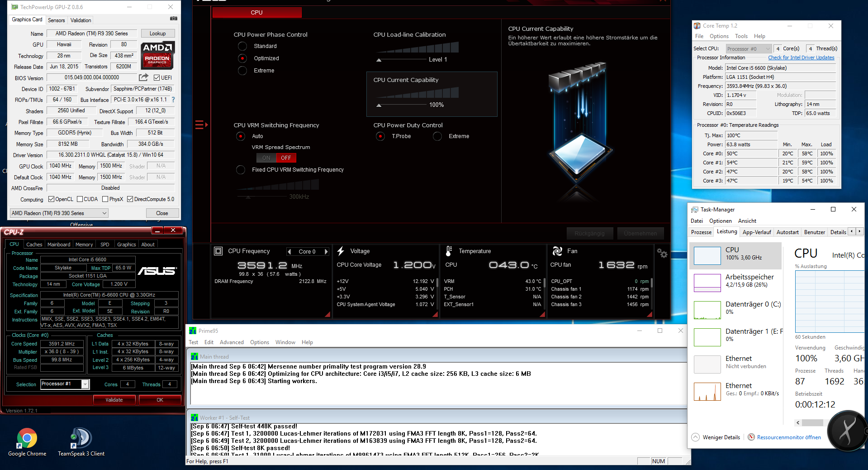Open the Tools menu in Core Temp
The height and width of the screenshot is (470, 868).
tap(741, 36)
